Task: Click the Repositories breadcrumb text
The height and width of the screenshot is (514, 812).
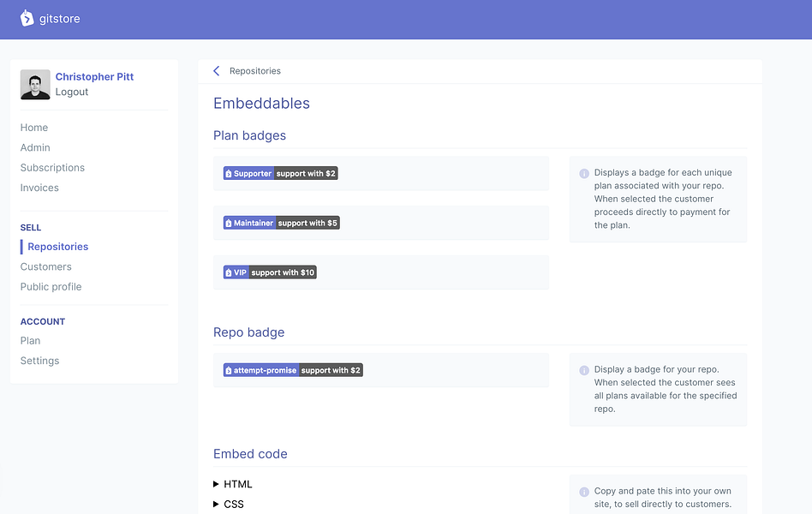Action: 255,71
